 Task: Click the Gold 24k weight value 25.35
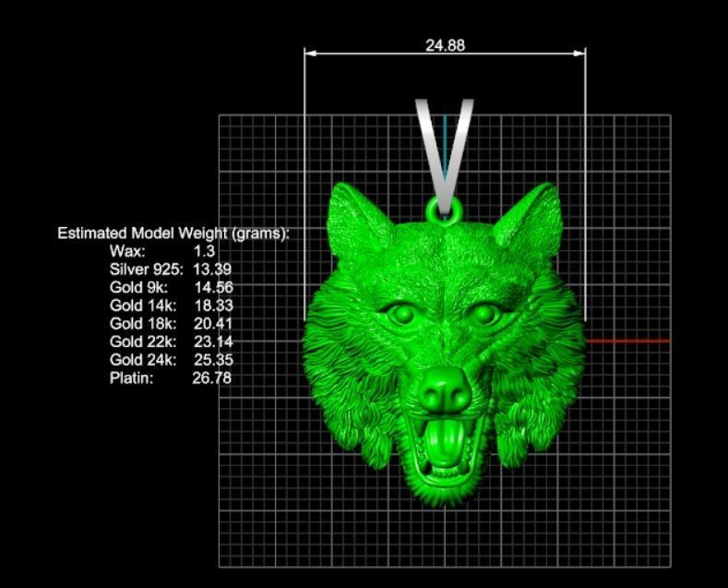click(213, 360)
